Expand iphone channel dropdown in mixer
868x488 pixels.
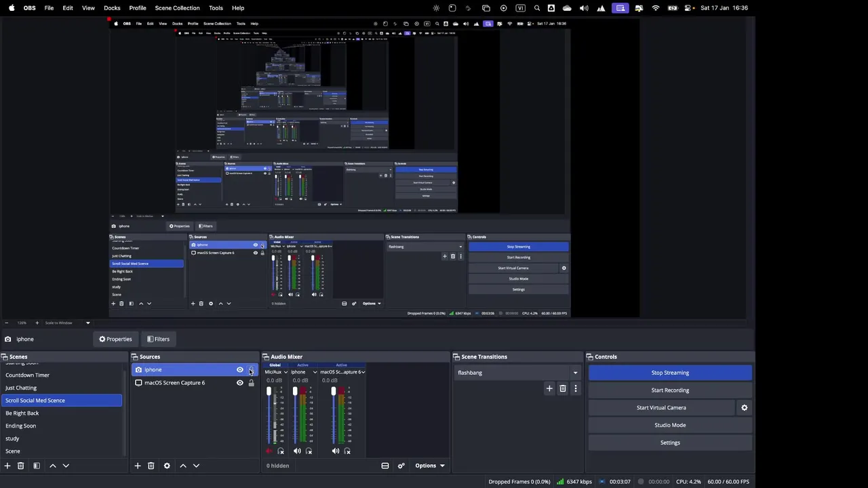[x=315, y=372]
